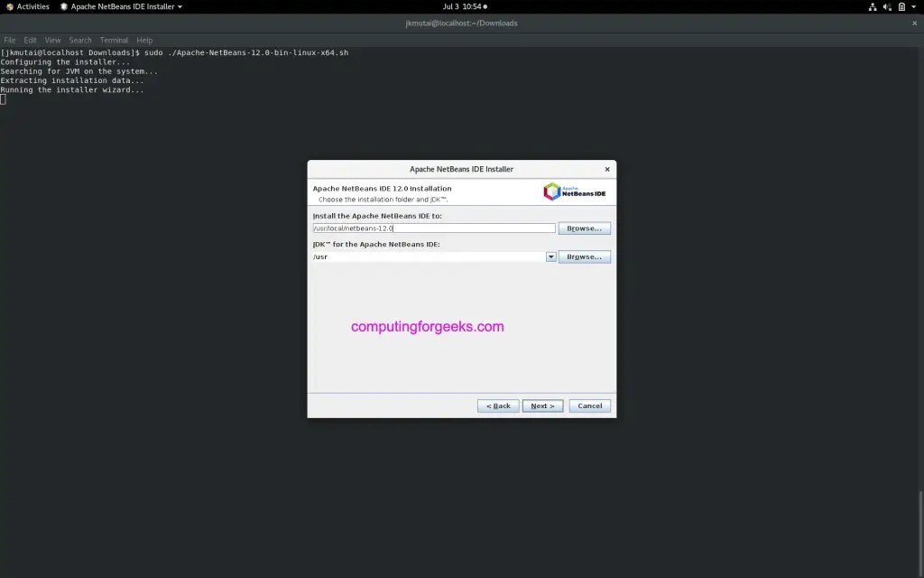The height and width of the screenshot is (578, 924).
Task: Open the Edit menu in the terminal
Action: coord(30,40)
